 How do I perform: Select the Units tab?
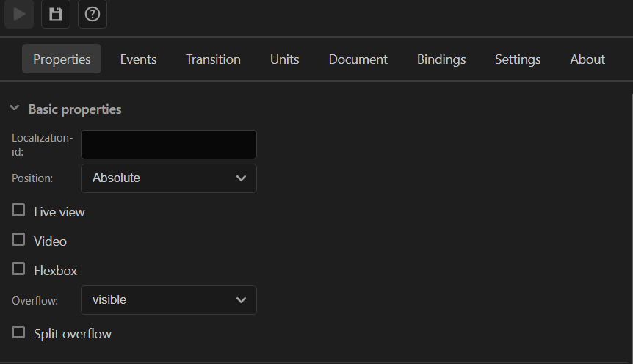click(285, 59)
